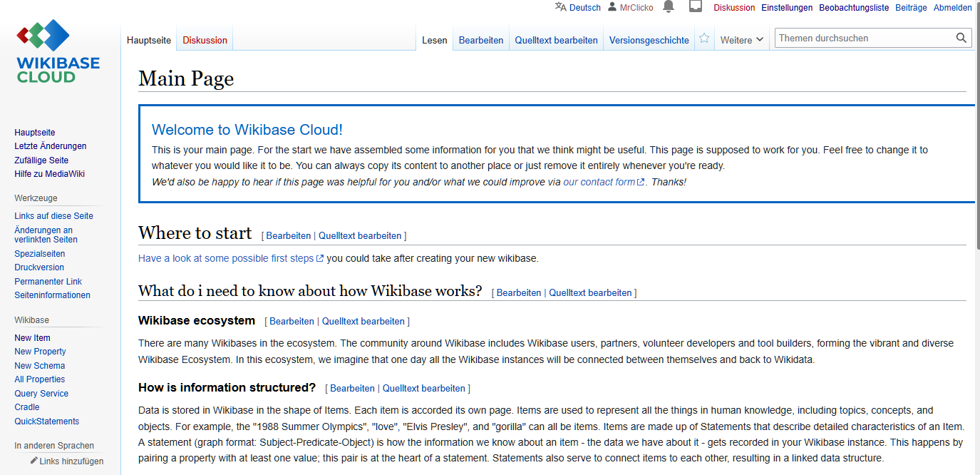This screenshot has height=475, width=980.
Task: Click the search magnifier icon
Action: 961,38
